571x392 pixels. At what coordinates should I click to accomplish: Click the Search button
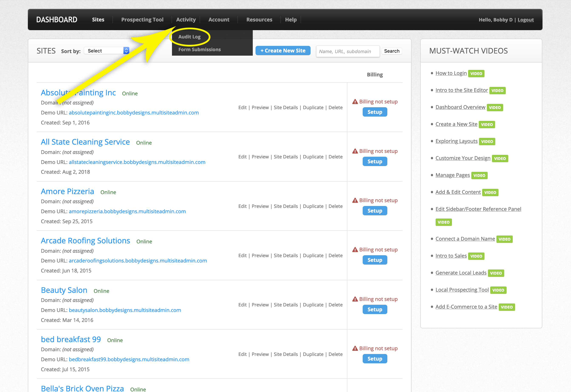pos(392,51)
